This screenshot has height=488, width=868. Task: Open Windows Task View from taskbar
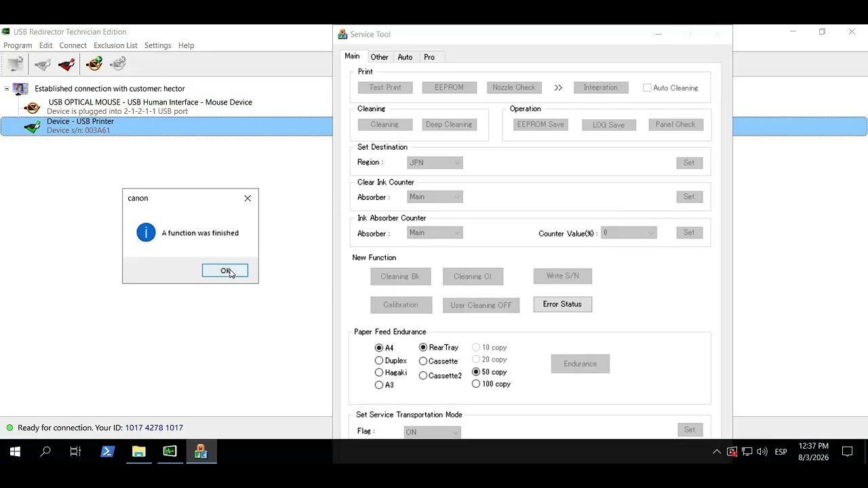[76, 451]
